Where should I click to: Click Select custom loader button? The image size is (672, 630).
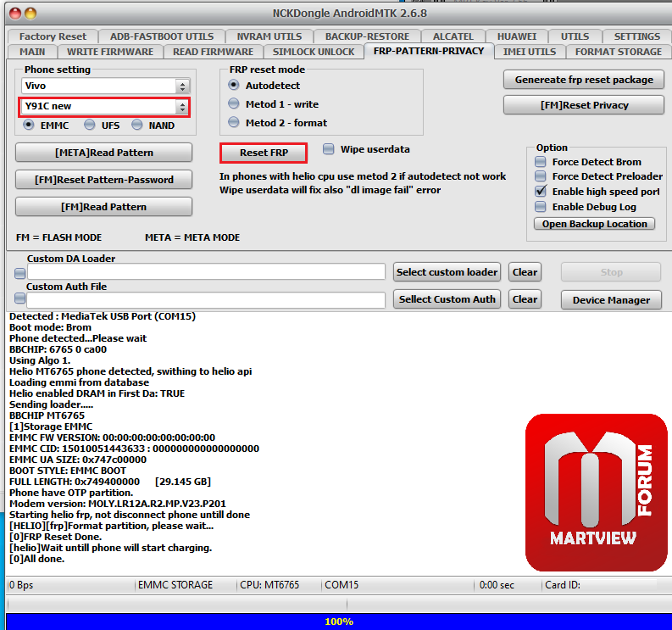click(447, 272)
